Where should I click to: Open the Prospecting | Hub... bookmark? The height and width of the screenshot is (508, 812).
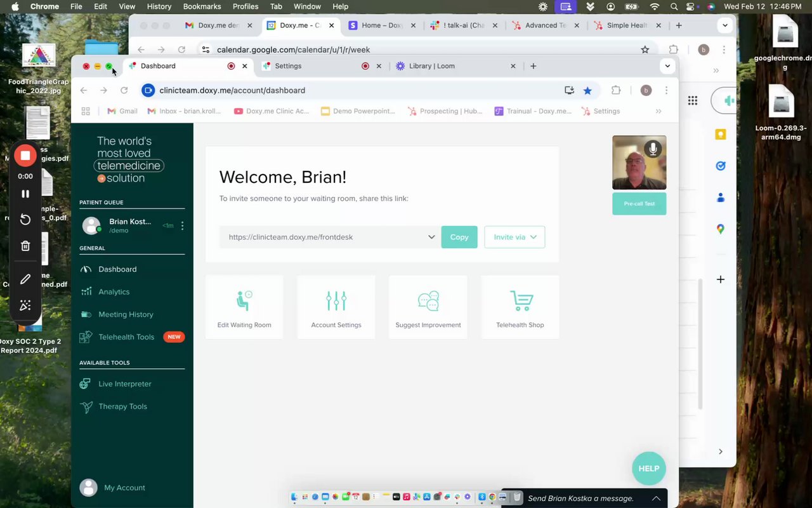446,111
